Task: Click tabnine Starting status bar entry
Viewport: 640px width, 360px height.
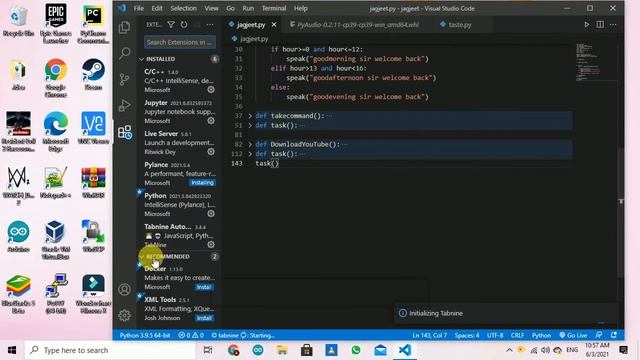Action: [x=243, y=335]
